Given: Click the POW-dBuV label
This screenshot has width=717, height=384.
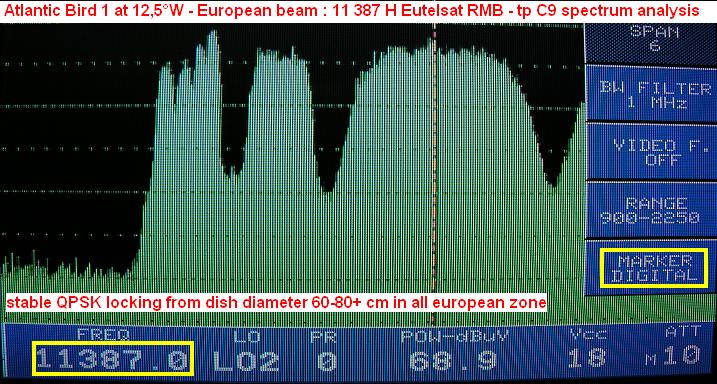Looking at the screenshot, I should point(455,336).
